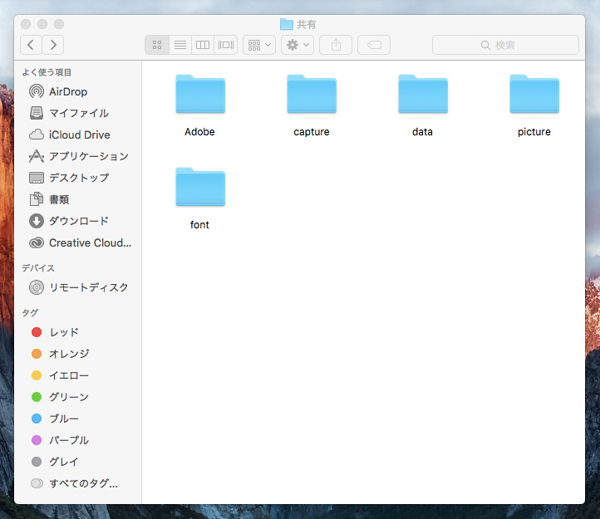Close the Finder window
Image resolution: width=600 pixels, height=519 pixels.
pos(26,24)
